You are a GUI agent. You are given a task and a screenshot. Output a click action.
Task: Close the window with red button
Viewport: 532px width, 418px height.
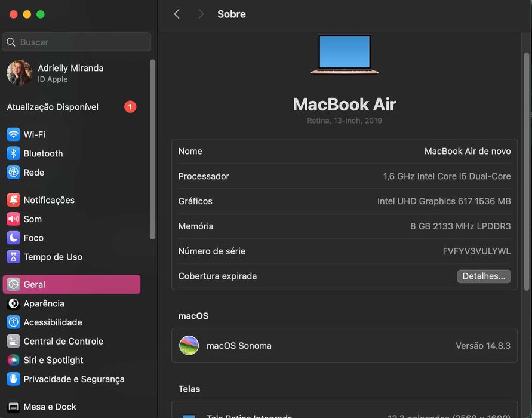[x=13, y=14]
